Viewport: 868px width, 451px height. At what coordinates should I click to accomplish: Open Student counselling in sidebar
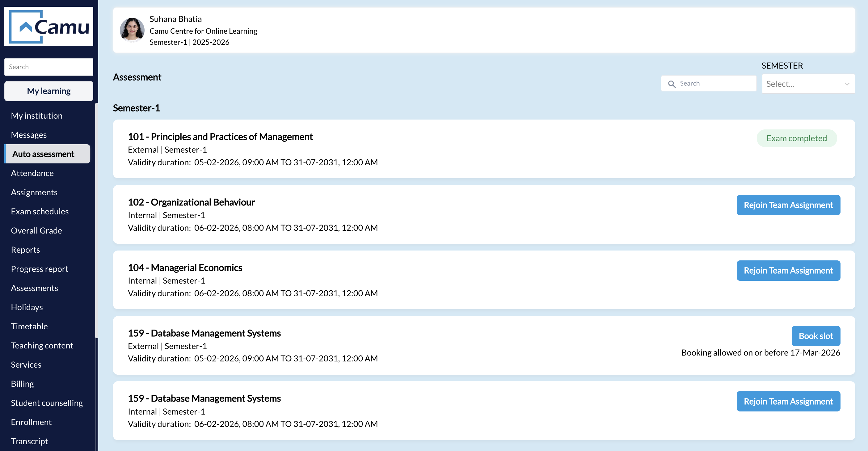(x=47, y=403)
